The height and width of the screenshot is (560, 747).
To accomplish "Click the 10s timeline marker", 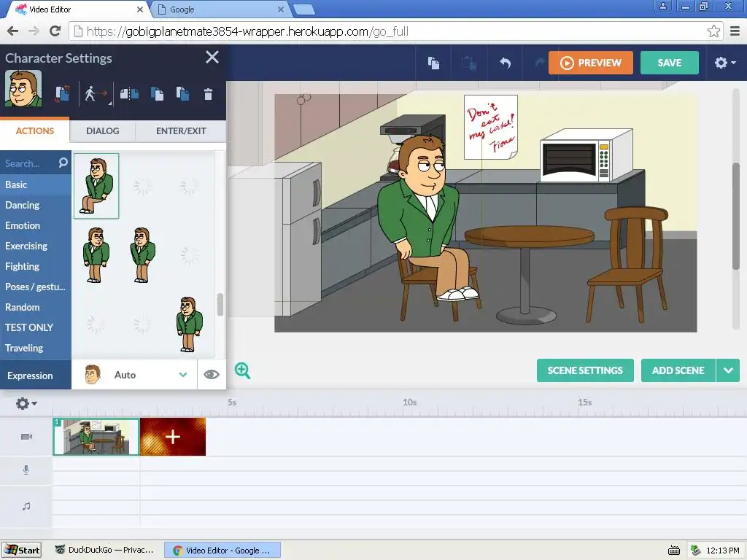I will (410, 402).
